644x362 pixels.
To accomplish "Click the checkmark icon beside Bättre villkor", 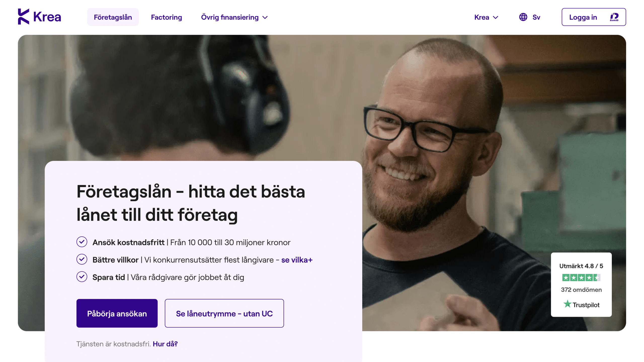I will point(82,259).
